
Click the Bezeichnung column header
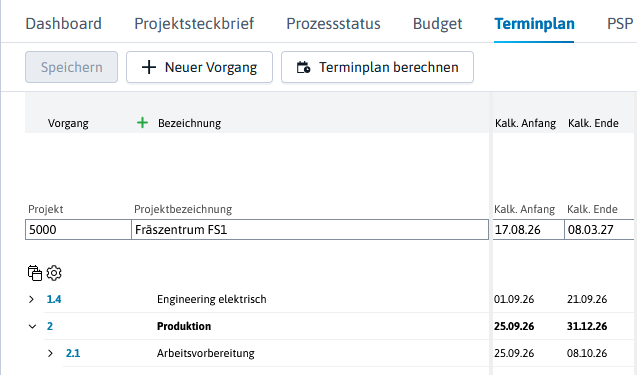[189, 123]
